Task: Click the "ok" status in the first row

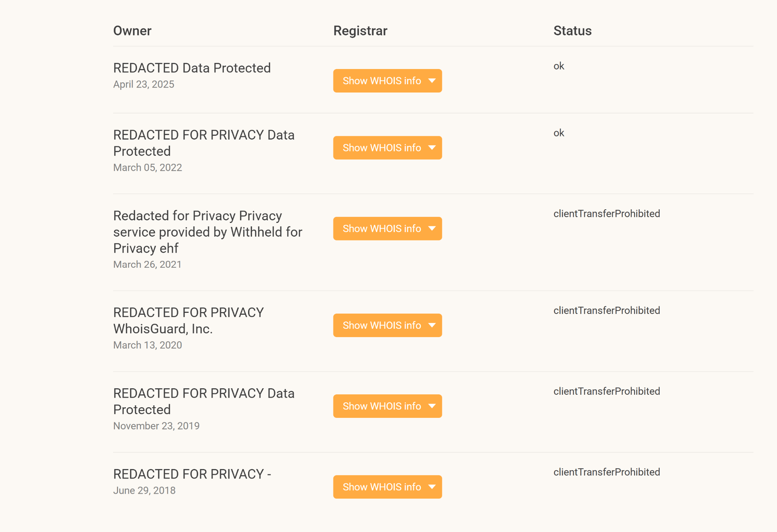Action: (559, 66)
